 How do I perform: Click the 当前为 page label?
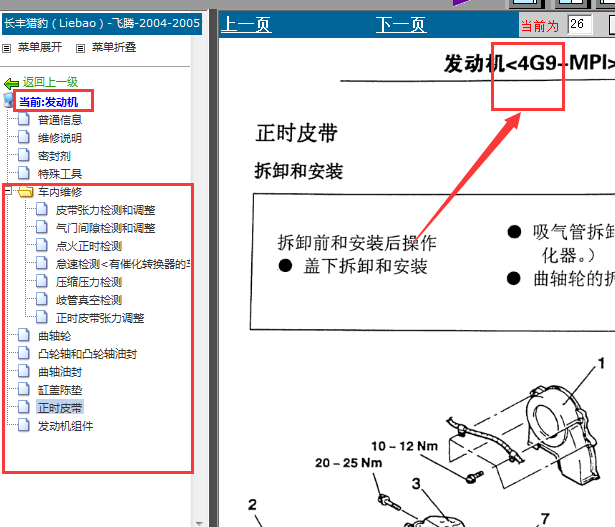[540, 26]
